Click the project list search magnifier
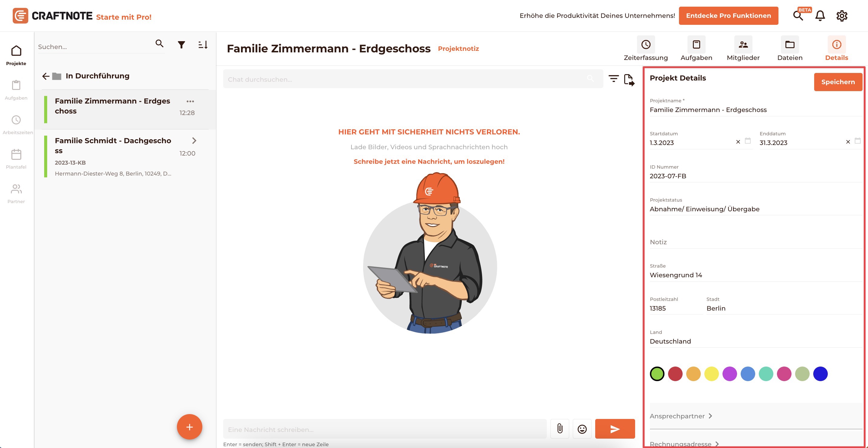 (x=159, y=44)
